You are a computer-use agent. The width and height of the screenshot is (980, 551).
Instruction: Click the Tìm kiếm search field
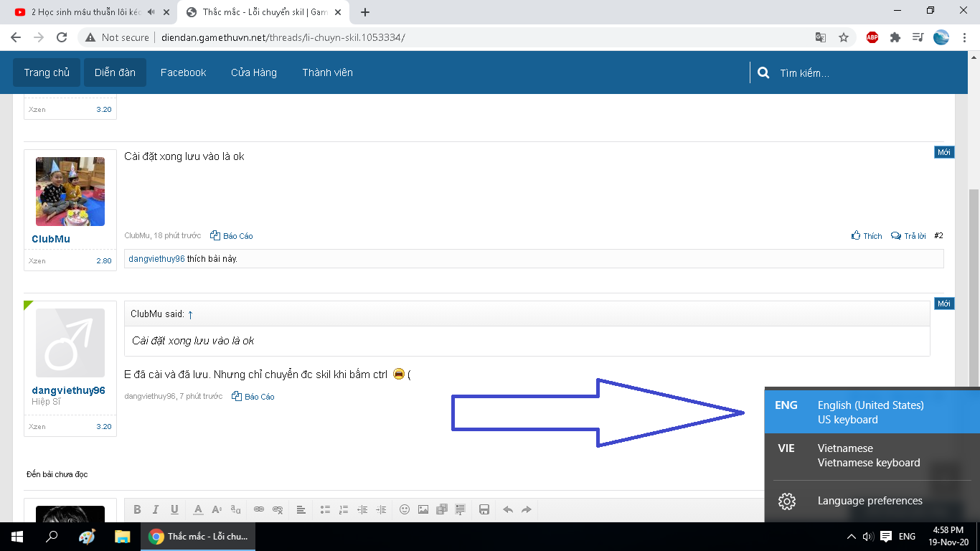point(854,73)
